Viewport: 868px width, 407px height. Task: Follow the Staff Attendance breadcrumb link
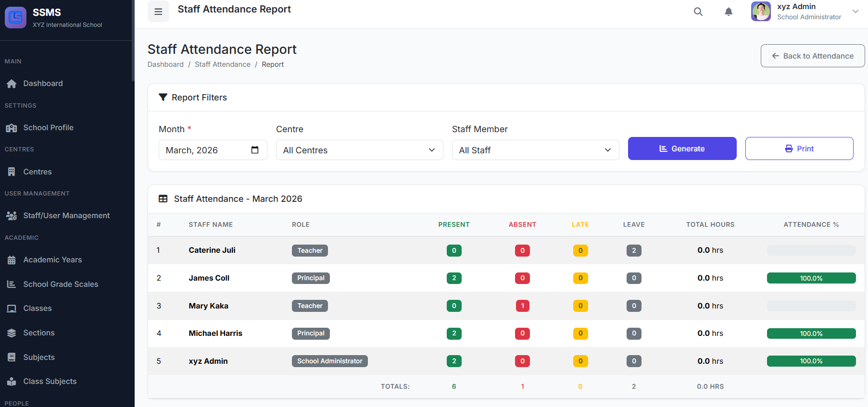(x=223, y=64)
